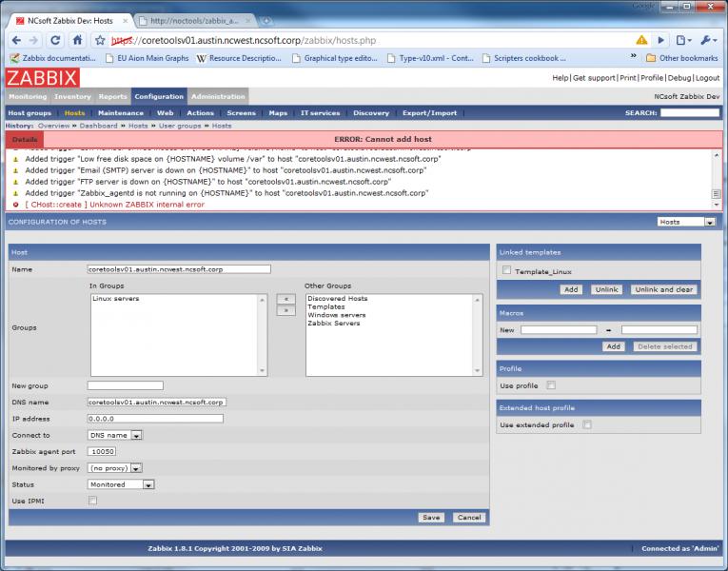Select Zabbix Servers in Other Groups
Screen dimensions: 728x571
[333, 324]
